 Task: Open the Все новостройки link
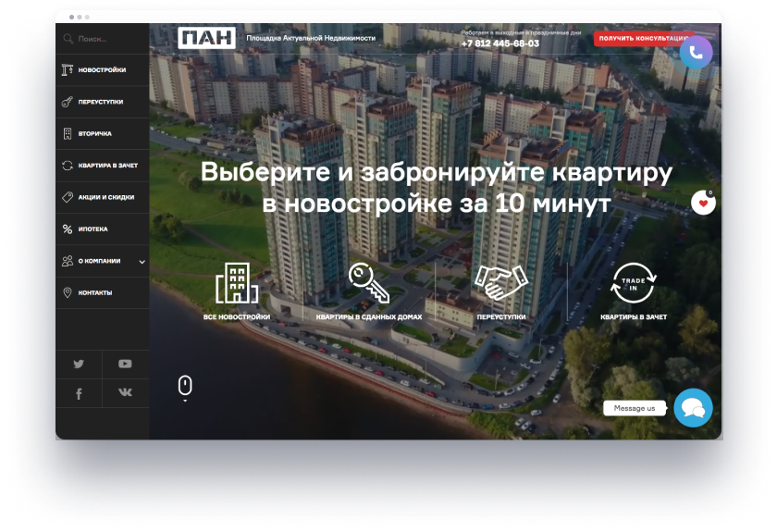[237, 316]
